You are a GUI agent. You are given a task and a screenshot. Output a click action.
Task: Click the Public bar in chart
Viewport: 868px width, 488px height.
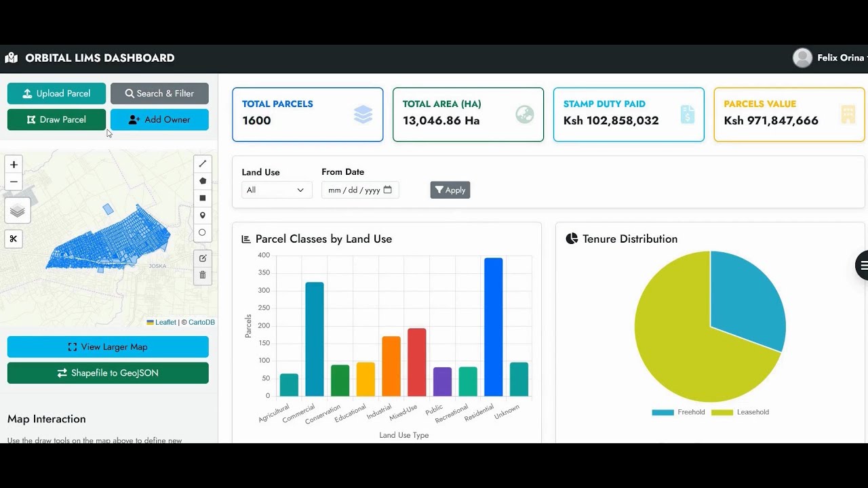pos(442,382)
